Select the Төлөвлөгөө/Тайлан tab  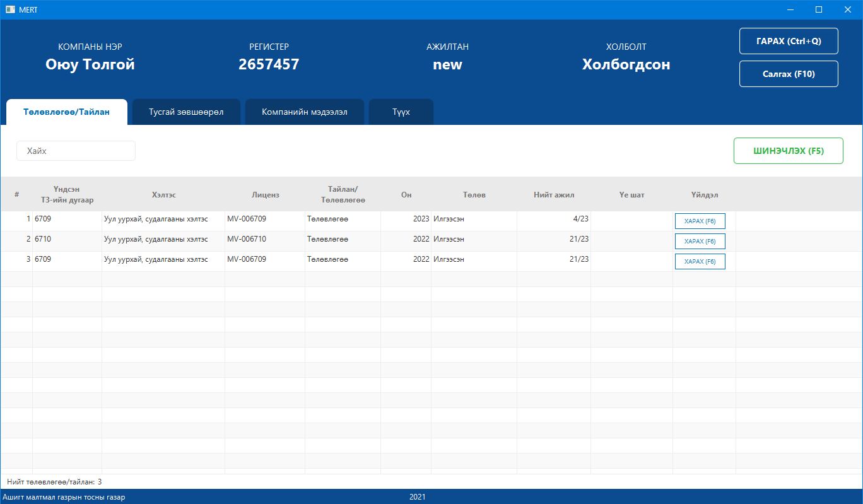tap(67, 112)
